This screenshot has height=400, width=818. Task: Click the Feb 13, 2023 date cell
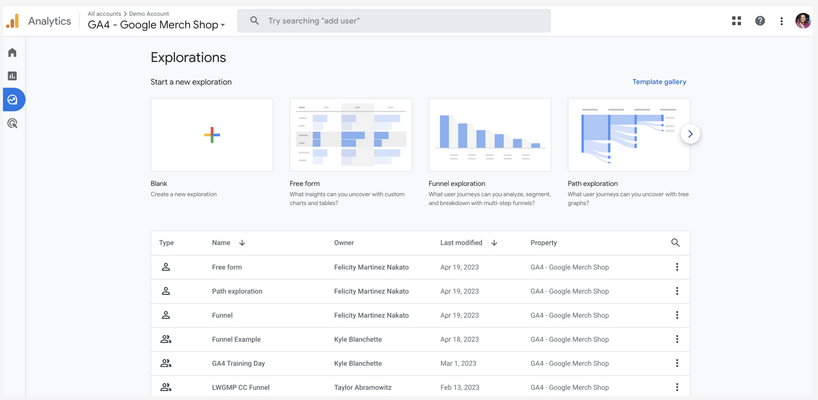tap(460, 387)
